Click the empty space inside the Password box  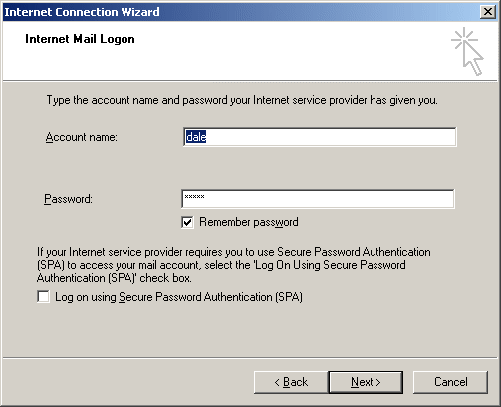[328, 199]
